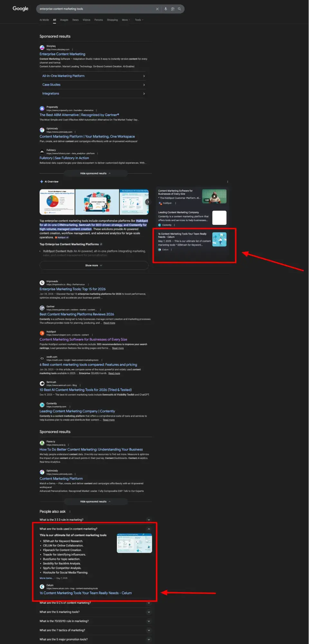Image resolution: width=309 pixels, height=644 pixels.
Task: Switch to Images tab
Action: coord(64,20)
